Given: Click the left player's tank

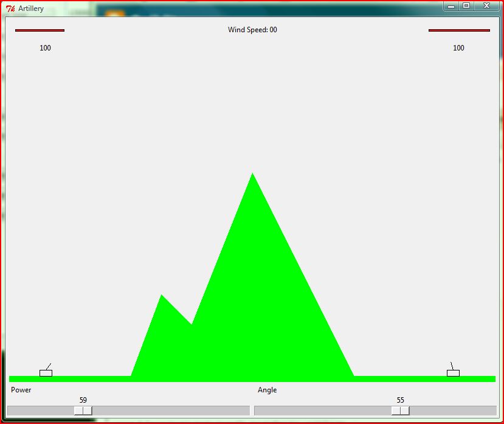Looking at the screenshot, I should 46,373.
